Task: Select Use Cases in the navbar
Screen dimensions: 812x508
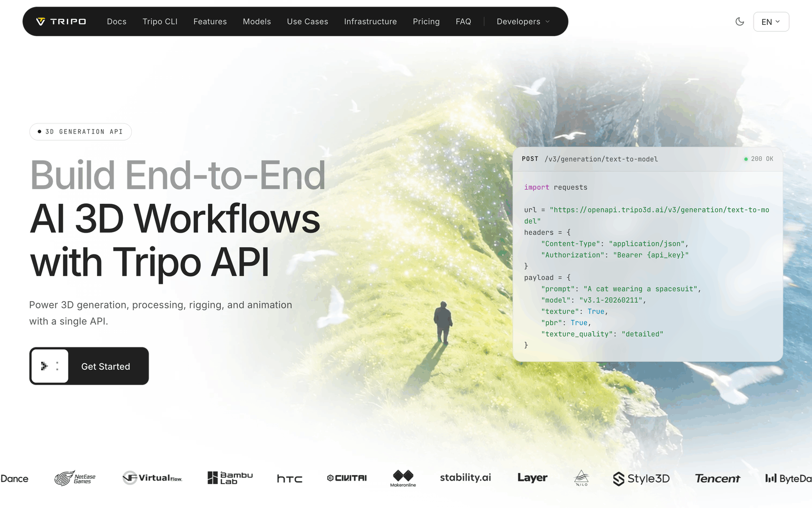Action: tap(308, 21)
